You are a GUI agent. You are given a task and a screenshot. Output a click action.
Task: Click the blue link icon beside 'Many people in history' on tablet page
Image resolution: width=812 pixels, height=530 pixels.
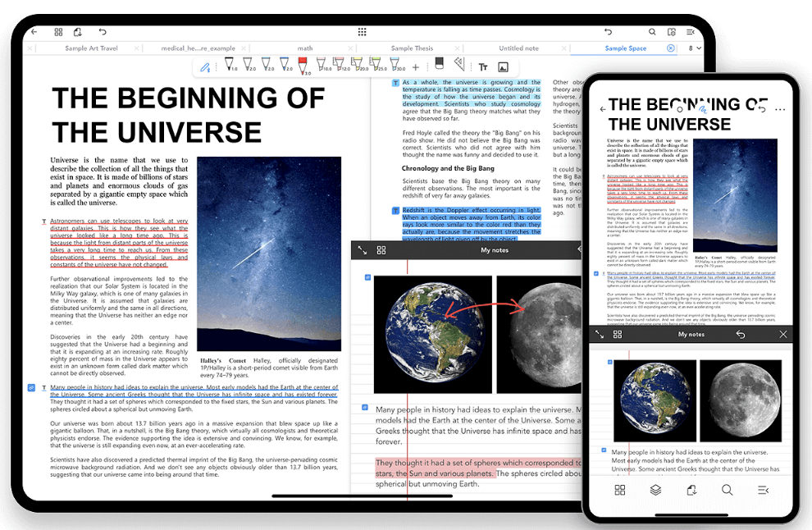coord(32,387)
